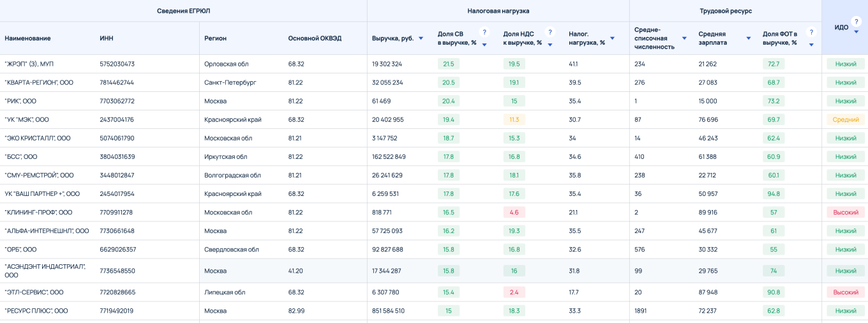Sort by Доля СВ в выручке arrow

pos(484,45)
